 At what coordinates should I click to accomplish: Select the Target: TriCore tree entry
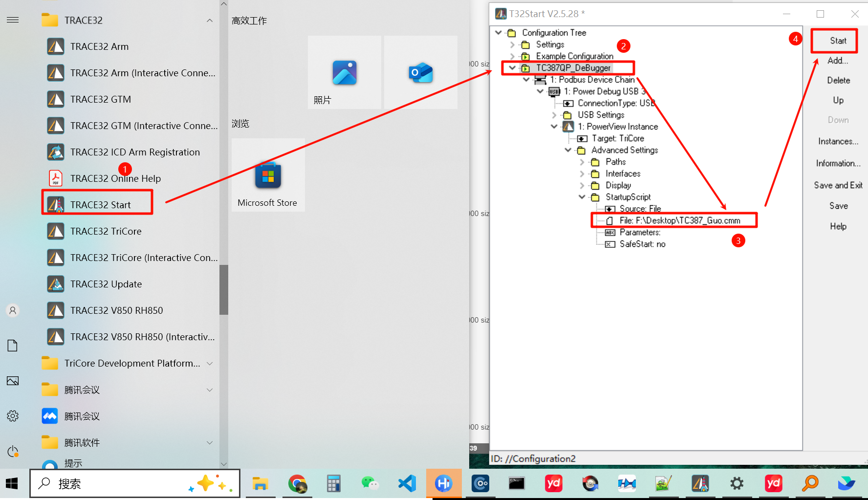tap(618, 138)
